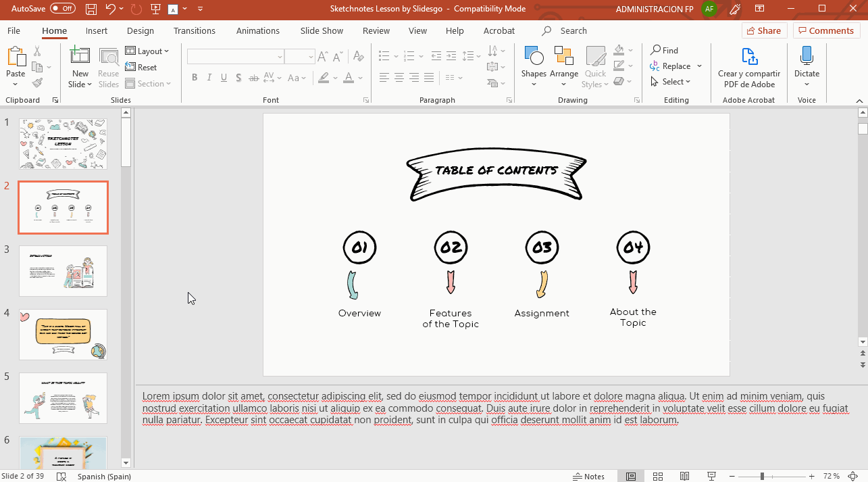Open the Transitions tab
This screenshot has height=482, width=868.
pos(195,31)
